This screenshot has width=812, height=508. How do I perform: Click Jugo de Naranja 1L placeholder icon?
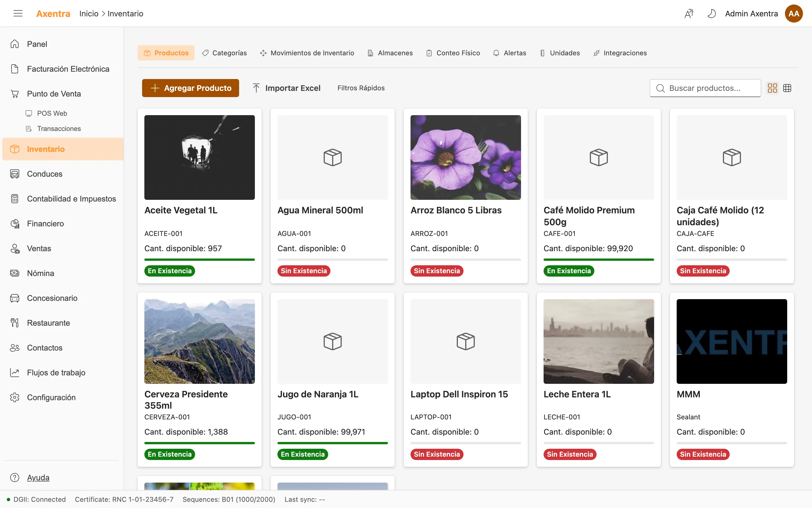tap(332, 341)
